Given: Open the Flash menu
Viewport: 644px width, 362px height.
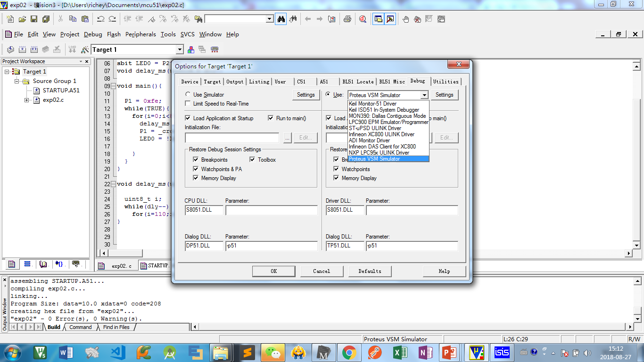Looking at the screenshot, I should [114, 34].
